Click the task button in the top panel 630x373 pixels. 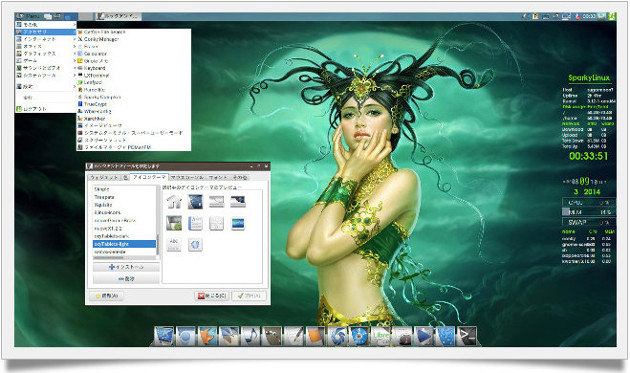118,16
